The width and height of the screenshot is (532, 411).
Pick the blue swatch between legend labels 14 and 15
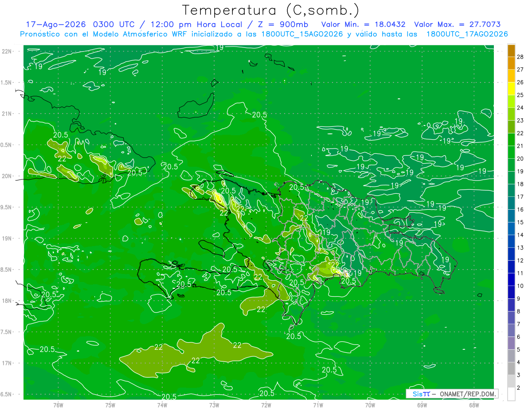[511, 229]
